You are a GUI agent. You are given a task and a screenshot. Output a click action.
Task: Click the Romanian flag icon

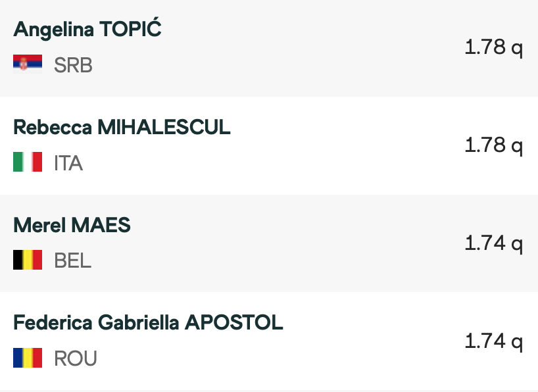[28, 358]
